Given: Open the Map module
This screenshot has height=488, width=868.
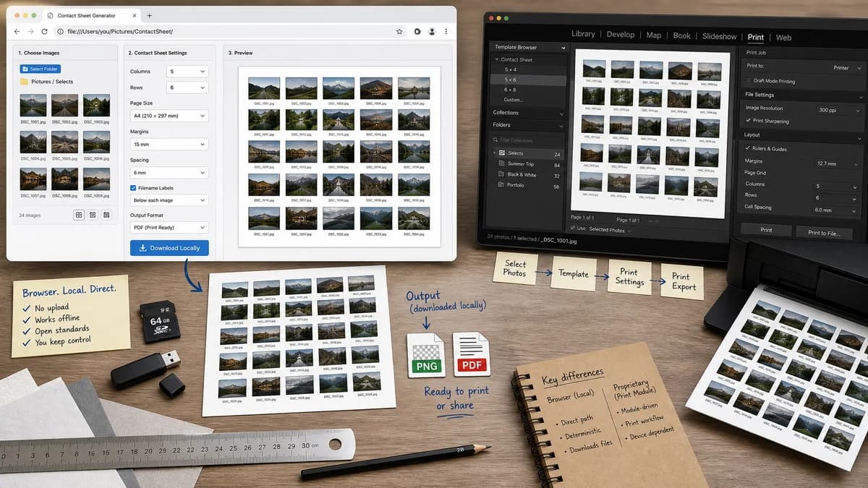Looking at the screenshot, I should pos(654,34).
